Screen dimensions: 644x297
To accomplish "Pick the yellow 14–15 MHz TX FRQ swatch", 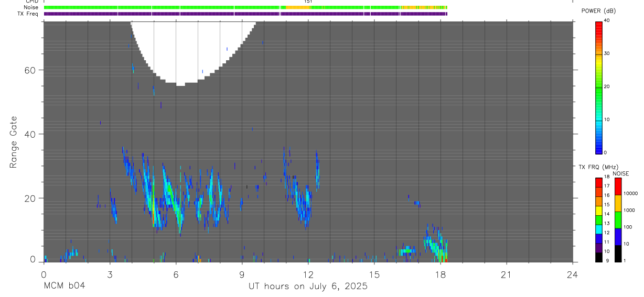I will [598, 210].
